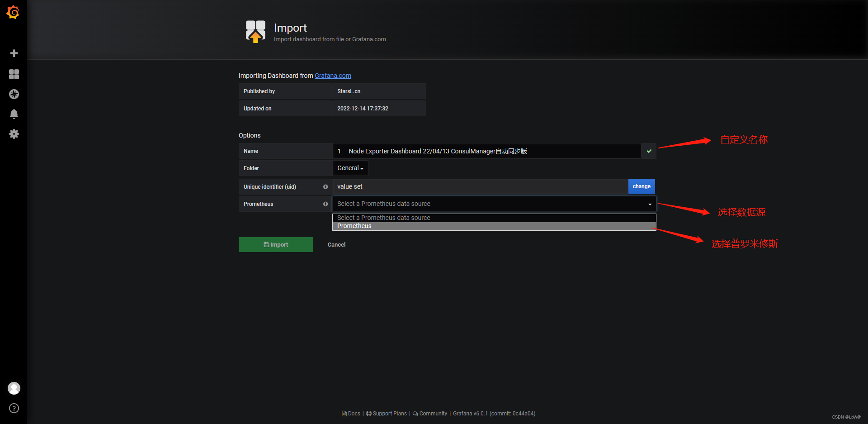868x424 pixels.
Task: Click the Updated on label cell
Action: [x=285, y=109]
